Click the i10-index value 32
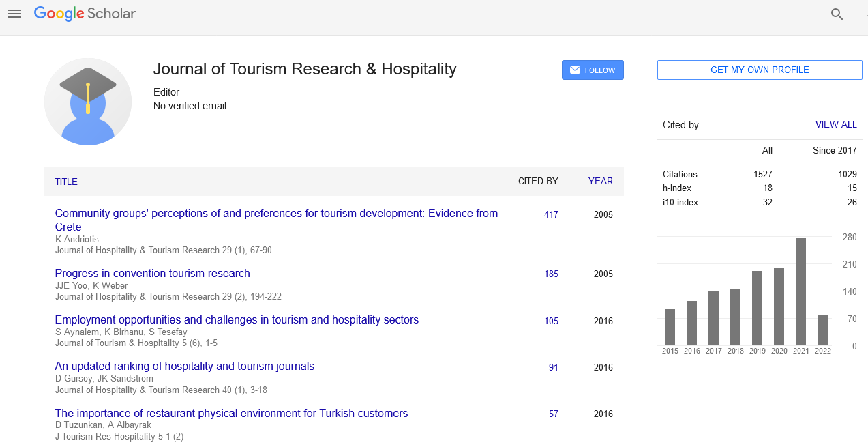 coord(768,203)
